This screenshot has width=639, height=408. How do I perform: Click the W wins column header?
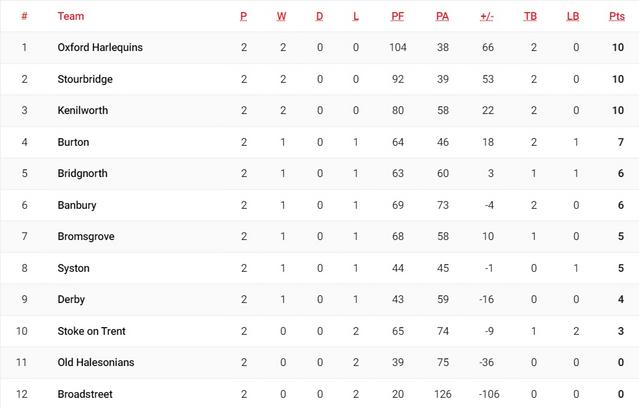(281, 16)
